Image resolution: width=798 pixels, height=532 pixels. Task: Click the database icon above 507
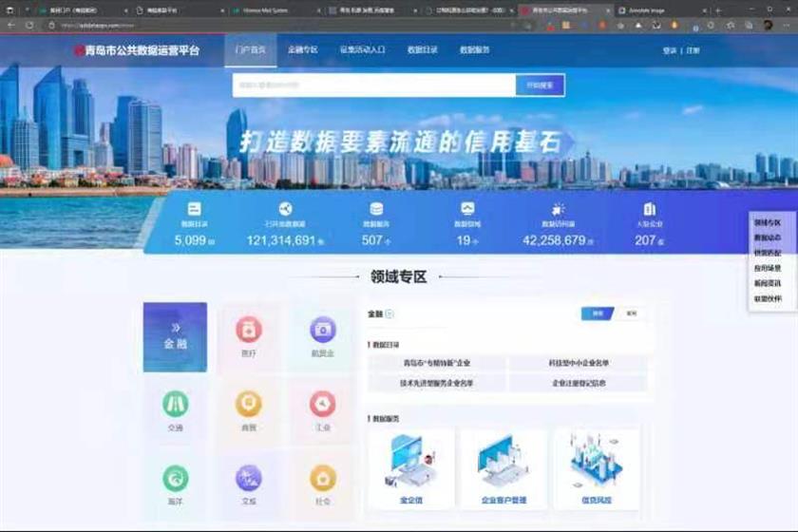[x=376, y=209]
